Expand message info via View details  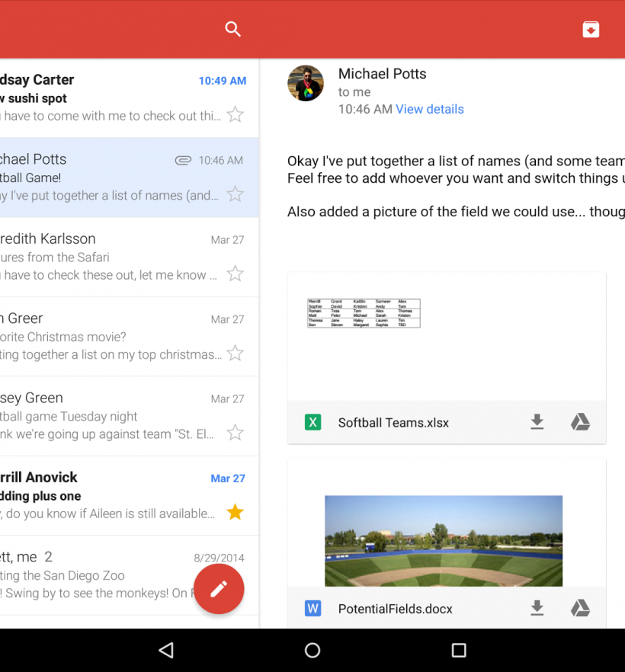429,109
